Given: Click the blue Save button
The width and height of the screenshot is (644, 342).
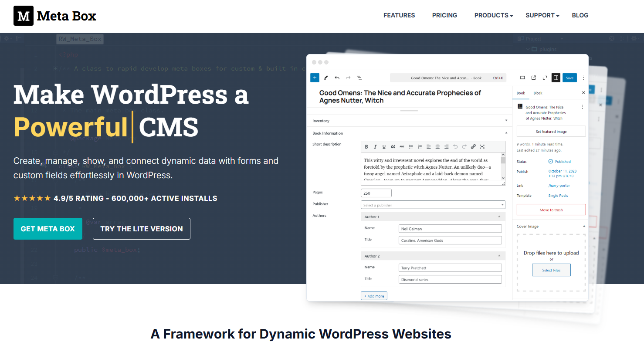Looking at the screenshot, I should [x=569, y=78].
